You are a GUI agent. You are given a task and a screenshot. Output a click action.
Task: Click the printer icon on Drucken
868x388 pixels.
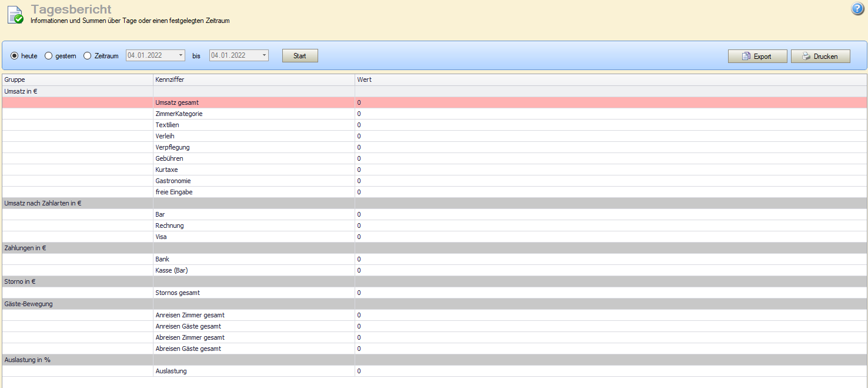tap(806, 57)
